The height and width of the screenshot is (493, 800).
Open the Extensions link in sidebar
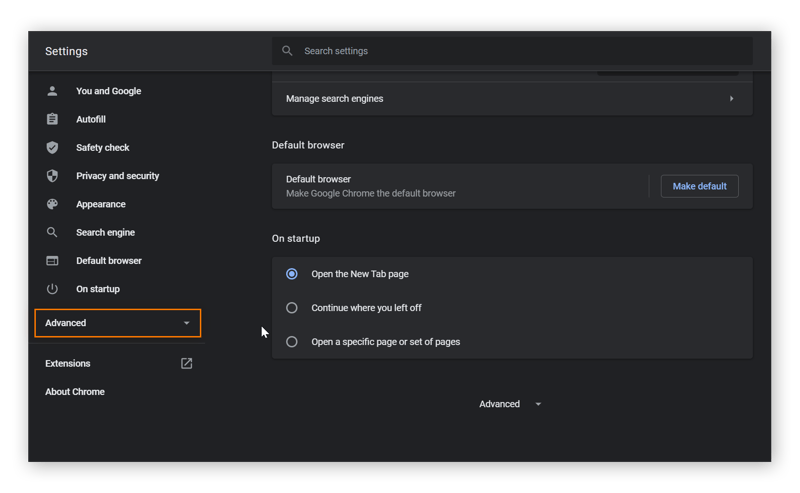[x=68, y=364]
